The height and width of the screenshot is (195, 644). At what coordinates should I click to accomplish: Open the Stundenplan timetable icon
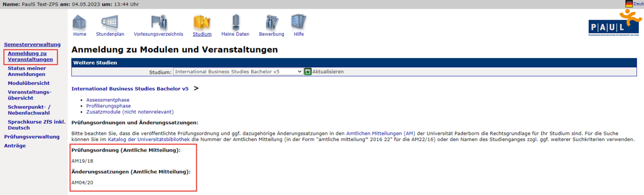110,23
